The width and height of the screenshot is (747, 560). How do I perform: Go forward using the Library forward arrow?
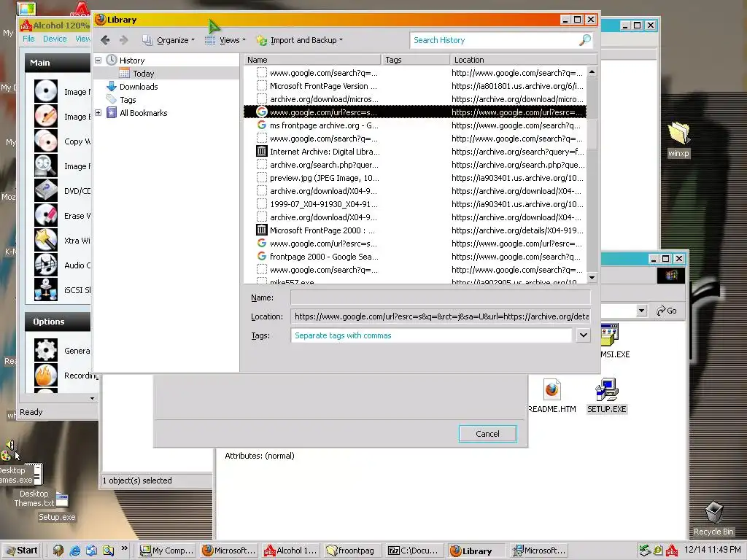[x=124, y=40]
